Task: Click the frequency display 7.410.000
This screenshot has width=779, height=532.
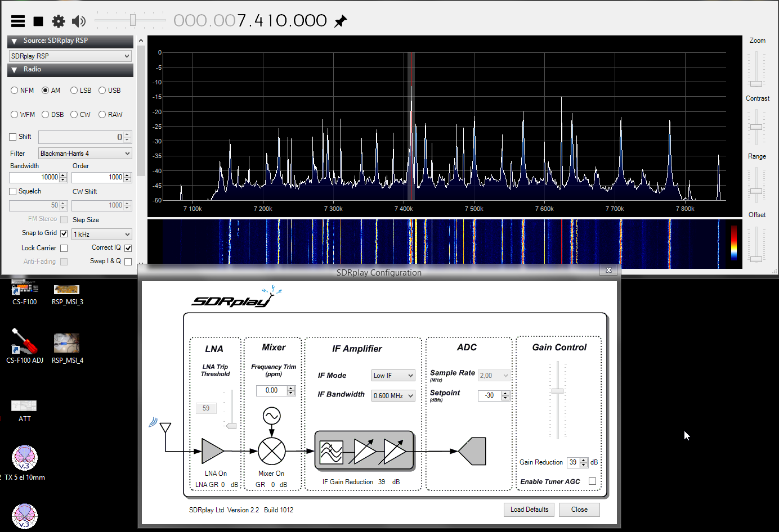Action: click(250, 21)
